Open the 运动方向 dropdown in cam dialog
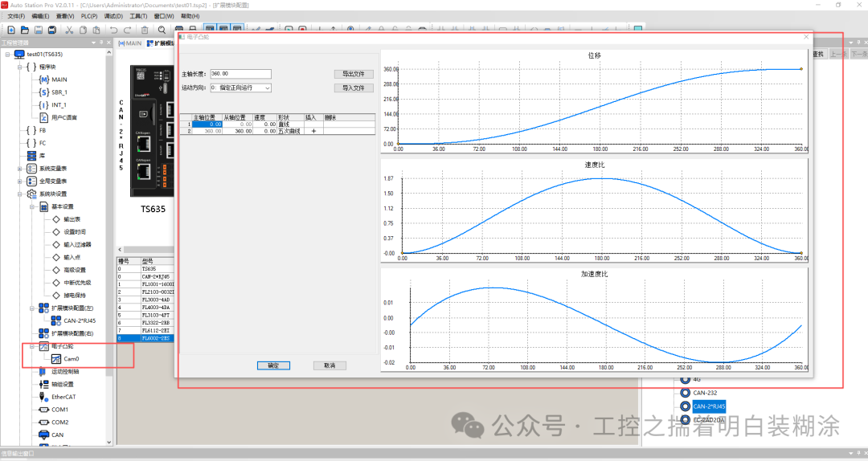This screenshot has height=461, width=868. pyautogui.click(x=268, y=88)
